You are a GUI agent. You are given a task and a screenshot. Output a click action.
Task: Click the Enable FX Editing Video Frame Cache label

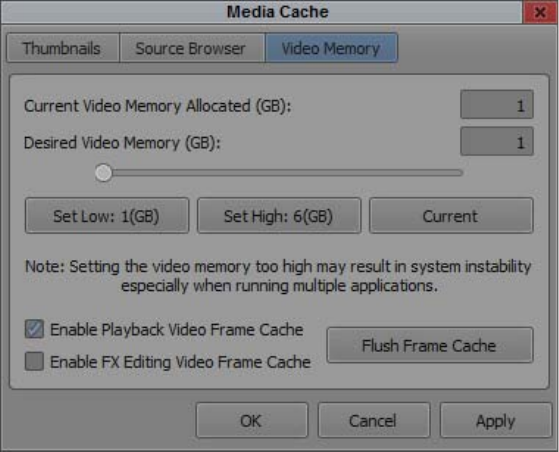180,362
